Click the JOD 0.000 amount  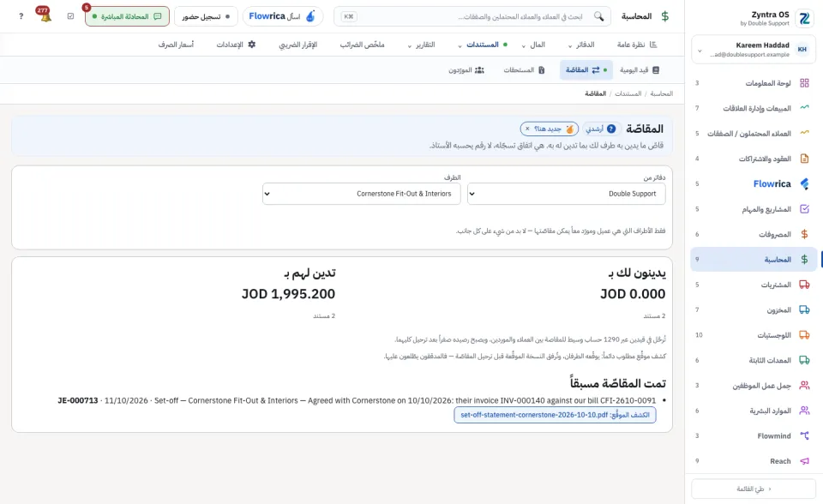click(633, 294)
